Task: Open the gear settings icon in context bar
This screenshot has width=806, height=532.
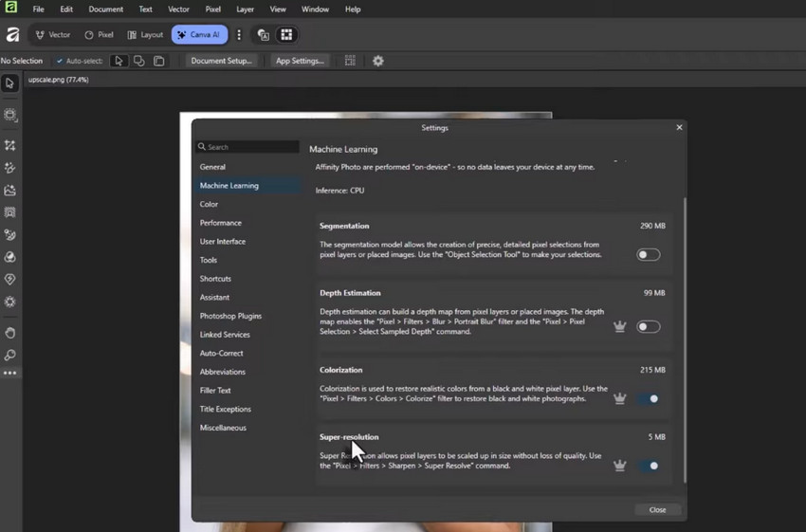Action: (378, 62)
